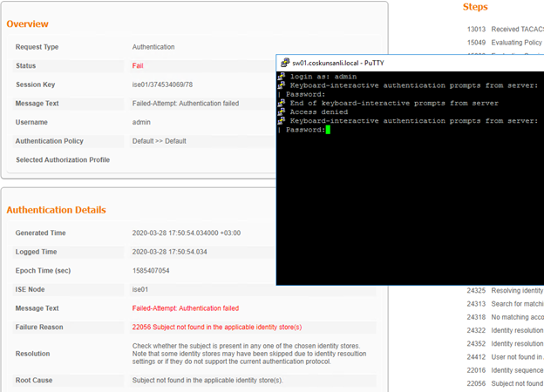The width and height of the screenshot is (544, 392).
Task: Click step 22016 'Identity sequence'
Action: [x=505, y=370]
